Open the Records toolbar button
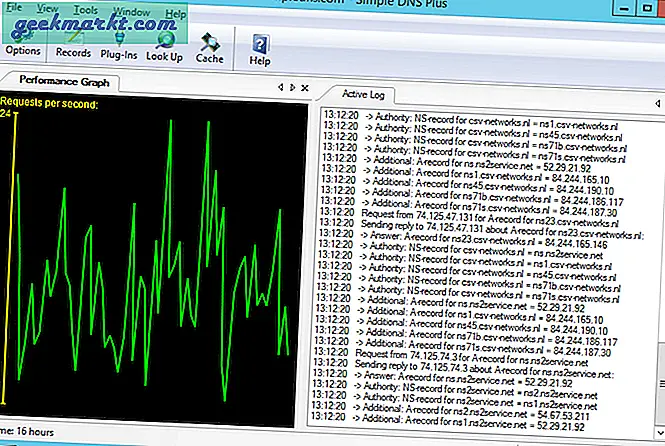The height and width of the screenshot is (446, 665). click(73, 45)
